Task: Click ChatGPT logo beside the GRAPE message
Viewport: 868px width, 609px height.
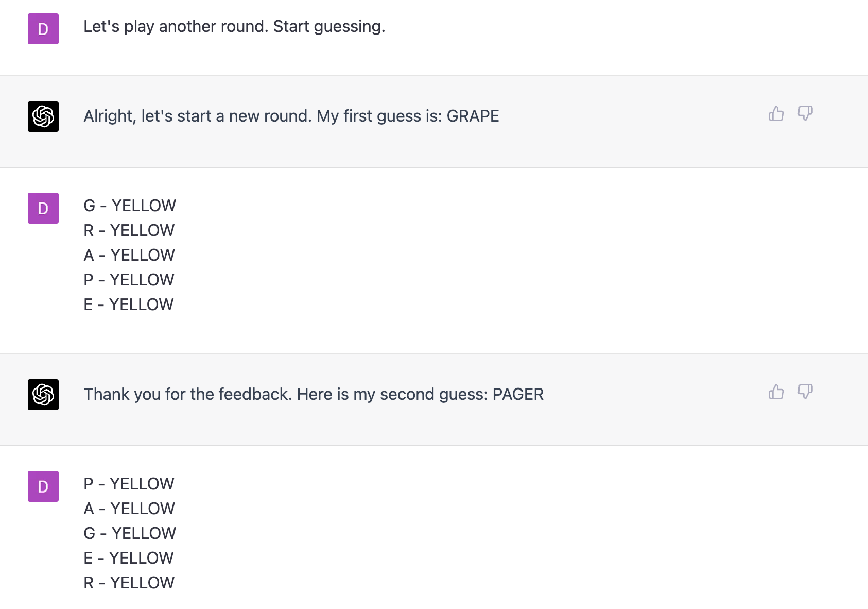Action: (43, 116)
